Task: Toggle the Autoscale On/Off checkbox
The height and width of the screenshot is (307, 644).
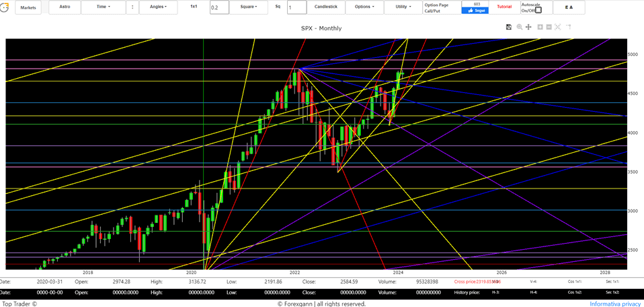Action: 538,10
